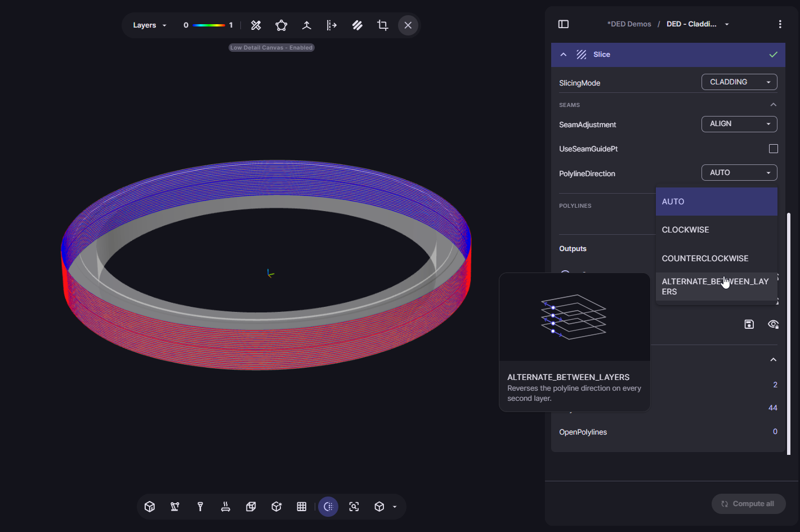Image resolution: width=800 pixels, height=532 pixels.
Task: Click the rainbow layer color gradient bar
Action: click(x=208, y=25)
